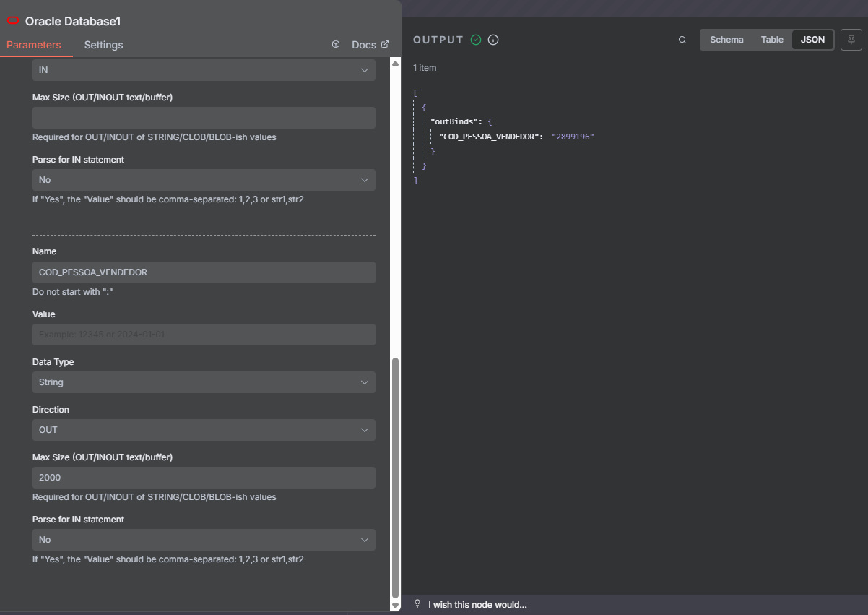Open the output search magnifier icon

(x=682, y=40)
